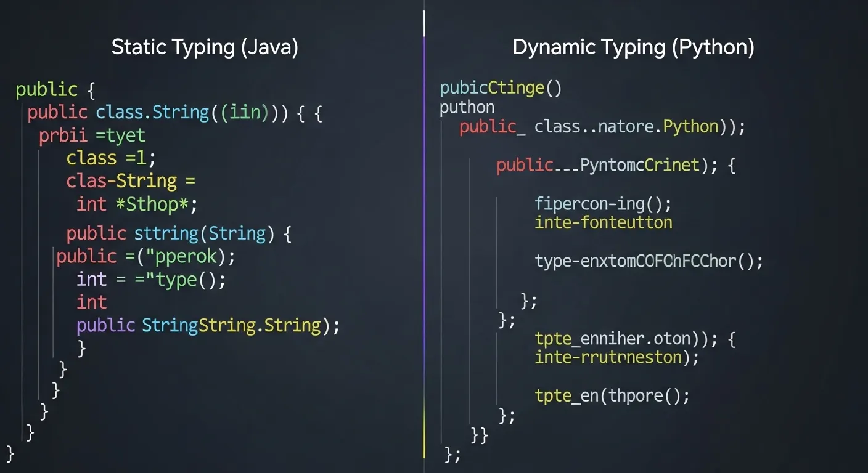The width and height of the screenshot is (868, 473).
Task: Click 'public sttring(String)' method line
Action: pos(179,233)
